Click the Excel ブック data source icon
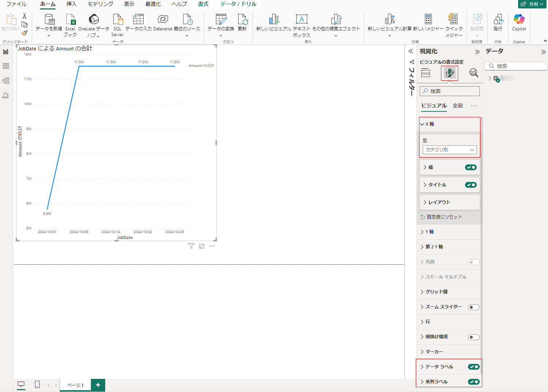 click(70, 20)
